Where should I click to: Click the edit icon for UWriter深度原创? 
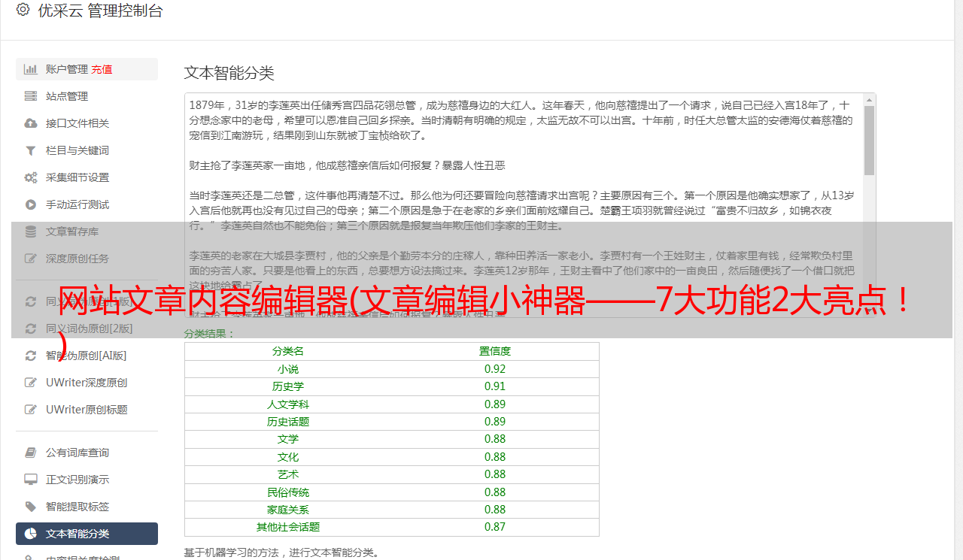pos(31,383)
